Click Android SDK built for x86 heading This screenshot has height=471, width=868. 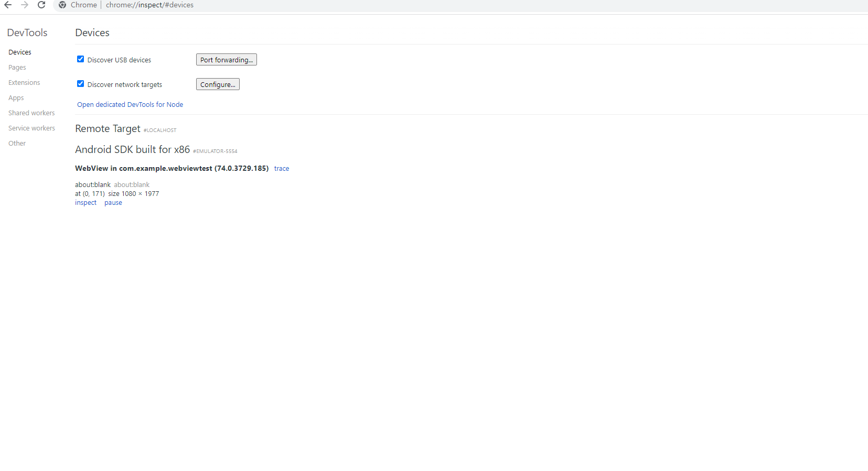[132, 150]
